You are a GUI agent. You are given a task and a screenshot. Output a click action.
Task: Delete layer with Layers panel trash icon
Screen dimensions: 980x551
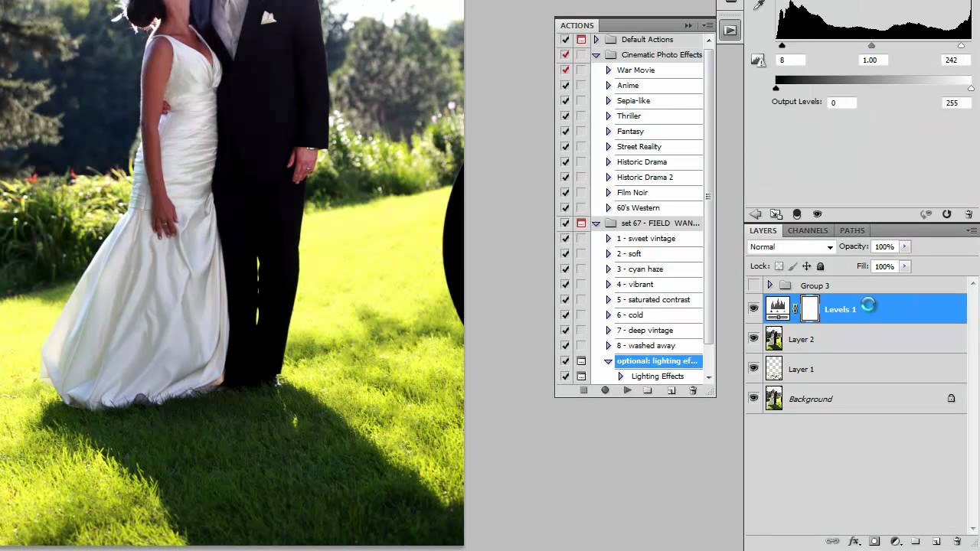[x=957, y=541]
